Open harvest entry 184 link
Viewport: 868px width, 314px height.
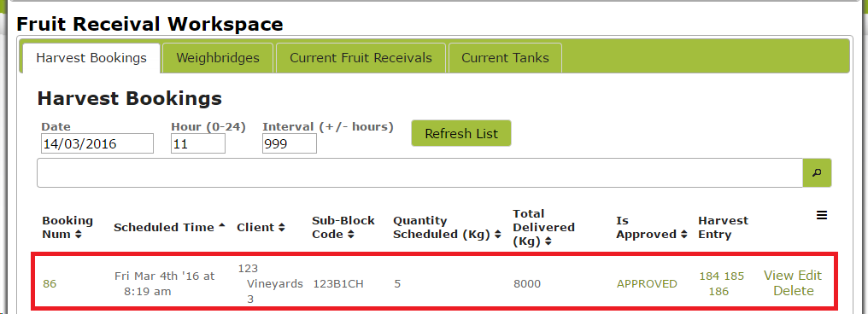(x=709, y=276)
